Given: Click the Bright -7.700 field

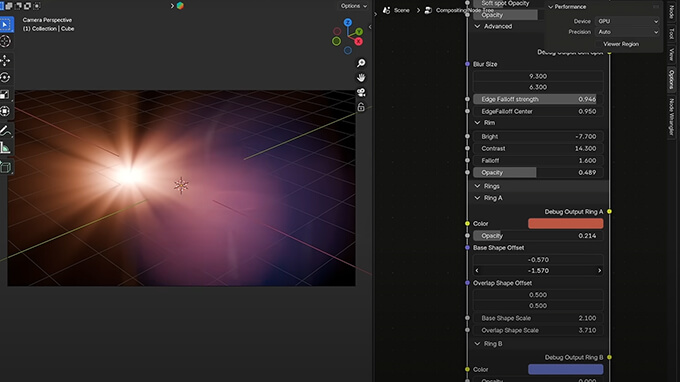Looking at the screenshot, I should coord(538,137).
